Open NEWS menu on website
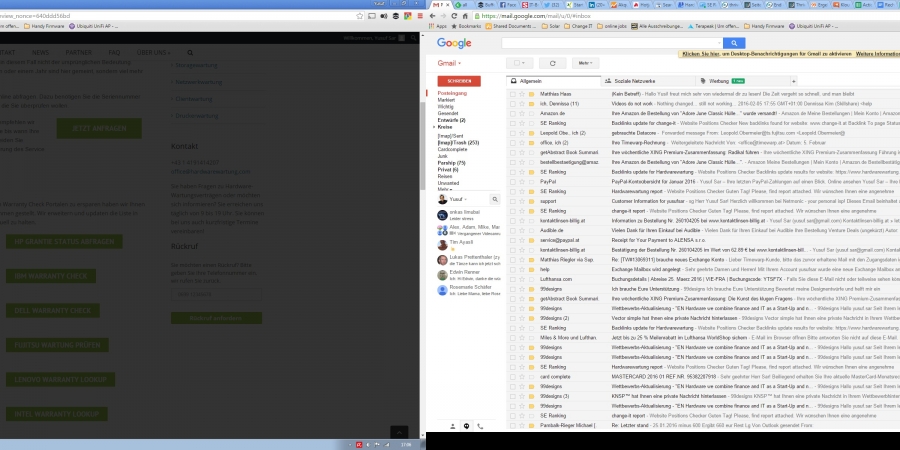 point(40,52)
